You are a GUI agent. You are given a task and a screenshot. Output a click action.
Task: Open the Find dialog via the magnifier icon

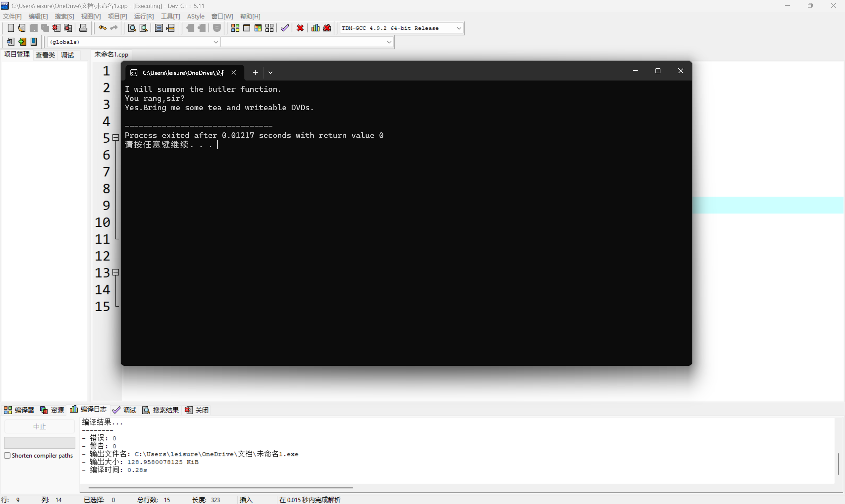pos(131,28)
